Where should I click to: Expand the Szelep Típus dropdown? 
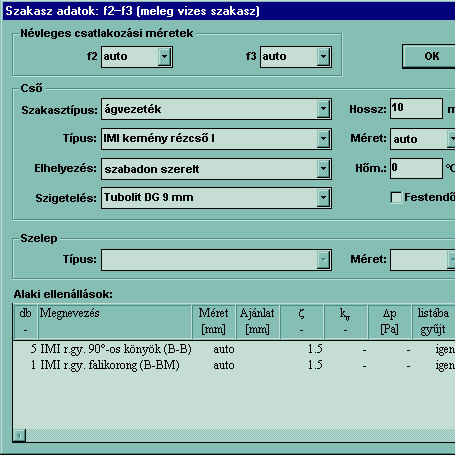(323, 260)
